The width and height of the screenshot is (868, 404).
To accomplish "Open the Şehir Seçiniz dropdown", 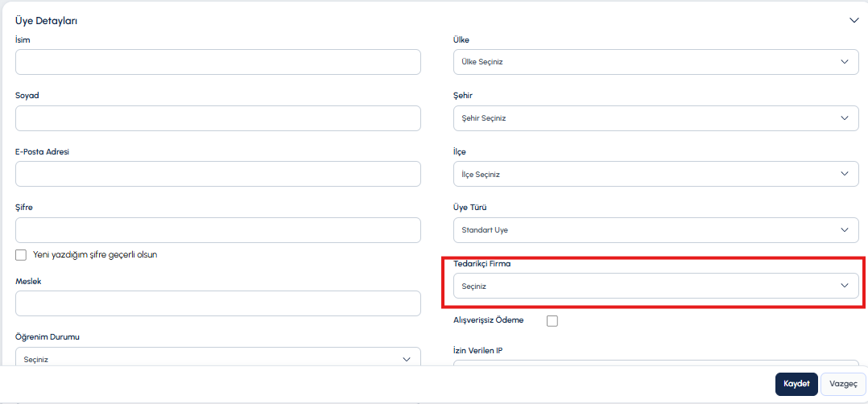I will coord(656,118).
